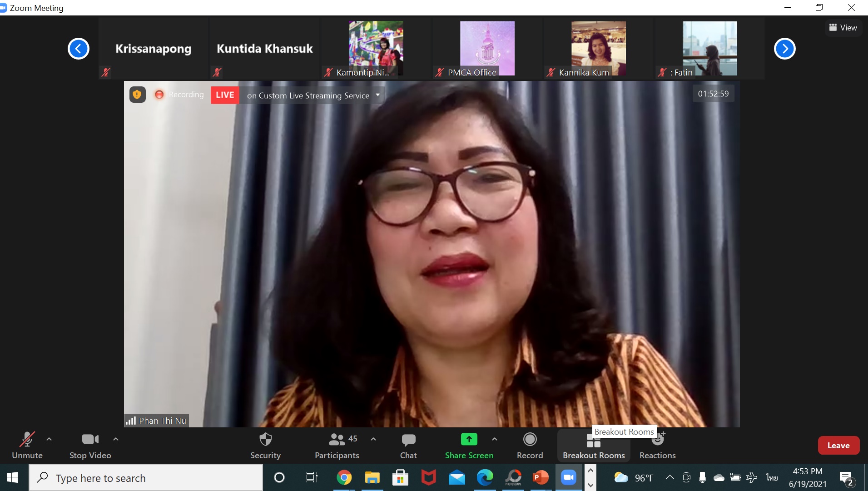868x491 pixels.
Task: Expand the arrow next to Participants
Action: pos(373,439)
